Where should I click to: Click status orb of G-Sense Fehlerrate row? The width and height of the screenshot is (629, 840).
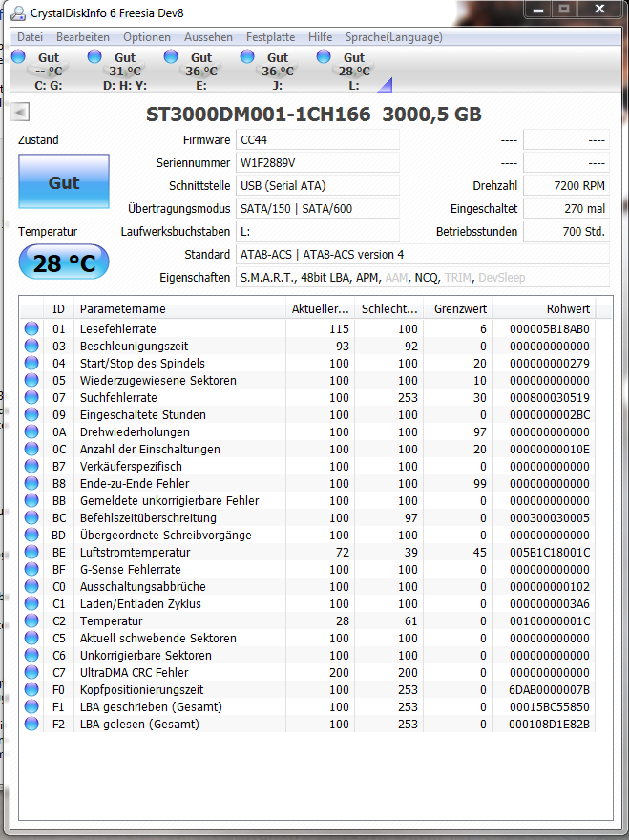tap(31, 569)
